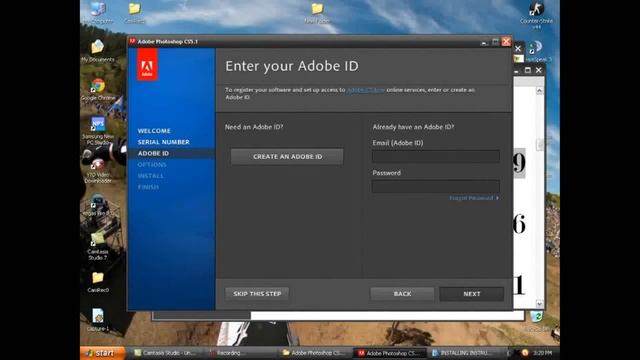This screenshot has width=640, height=360.
Task: Click the Adobe icon in the installer title bar
Action: [132, 41]
